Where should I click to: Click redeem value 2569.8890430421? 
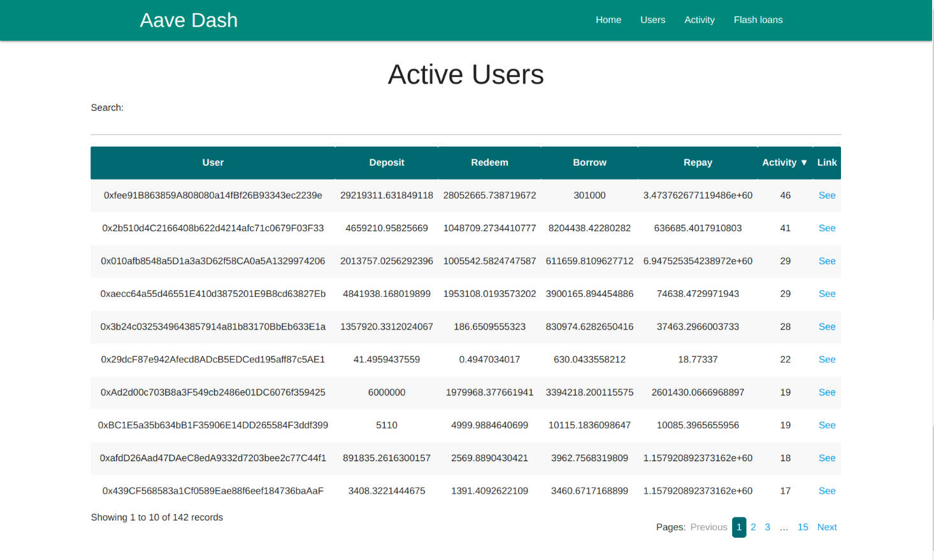(x=489, y=458)
